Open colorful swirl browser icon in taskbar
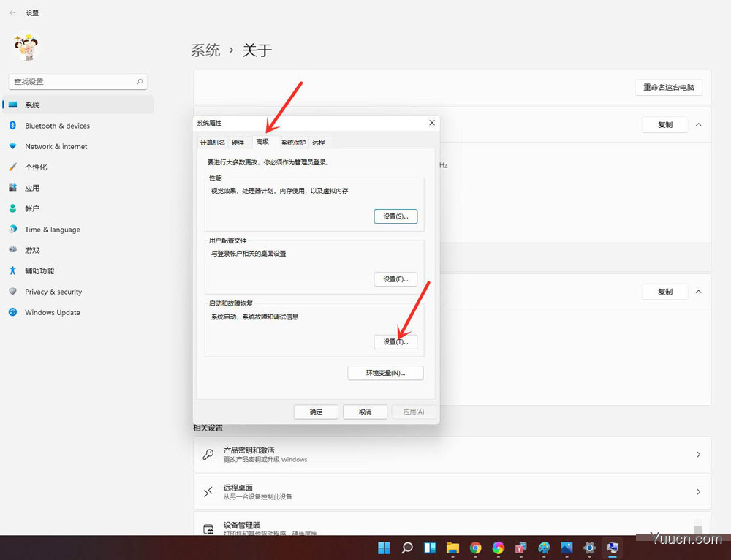Screen dimensions: 731x560 point(498,548)
